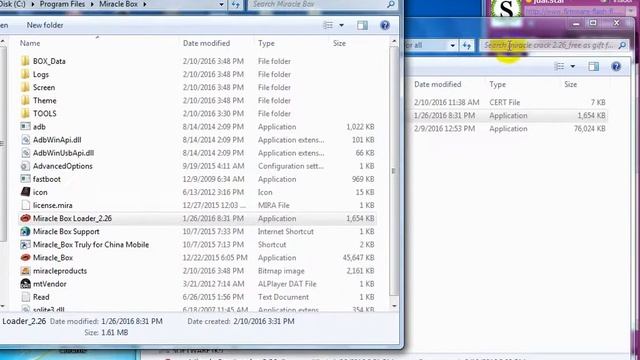Select the miracleproducts file name
The height and width of the screenshot is (360, 640).
coord(60,271)
